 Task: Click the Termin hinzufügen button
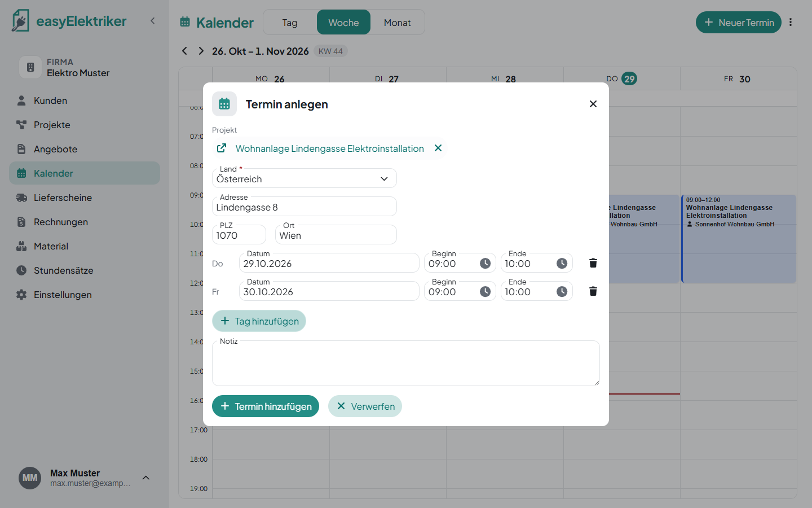click(x=266, y=406)
